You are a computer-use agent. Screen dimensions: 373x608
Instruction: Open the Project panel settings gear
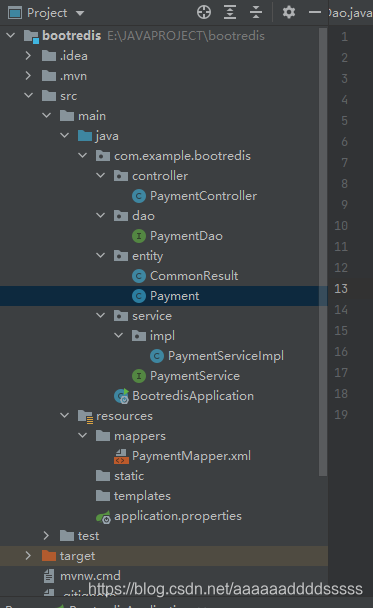(289, 12)
